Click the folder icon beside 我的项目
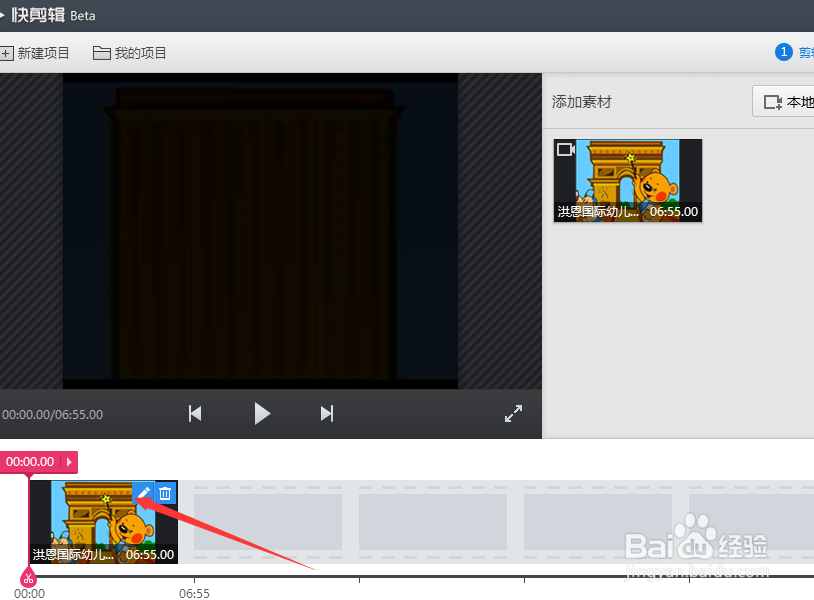This screenshot has width=814, height=600. click(102, 53)
